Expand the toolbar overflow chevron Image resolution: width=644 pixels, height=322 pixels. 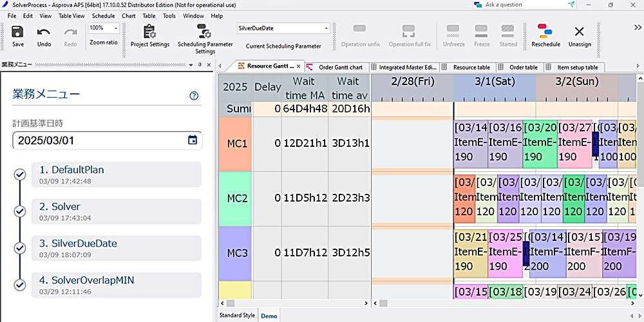coord(637,28)
